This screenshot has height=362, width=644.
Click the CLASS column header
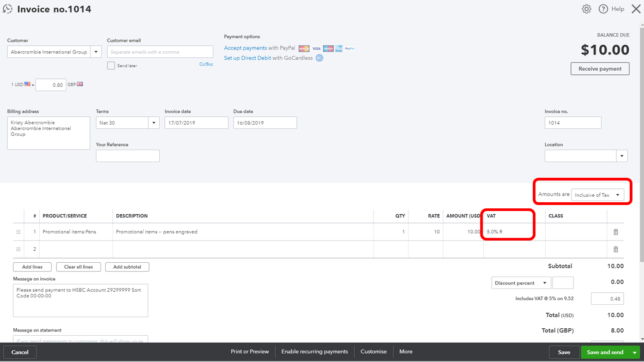pyautogui.click(x=556, y=216)
